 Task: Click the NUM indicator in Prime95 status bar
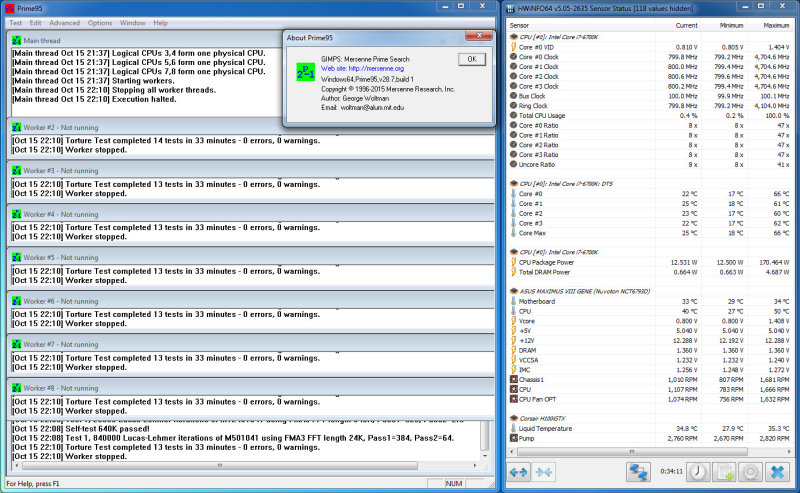tap(454, 483)
